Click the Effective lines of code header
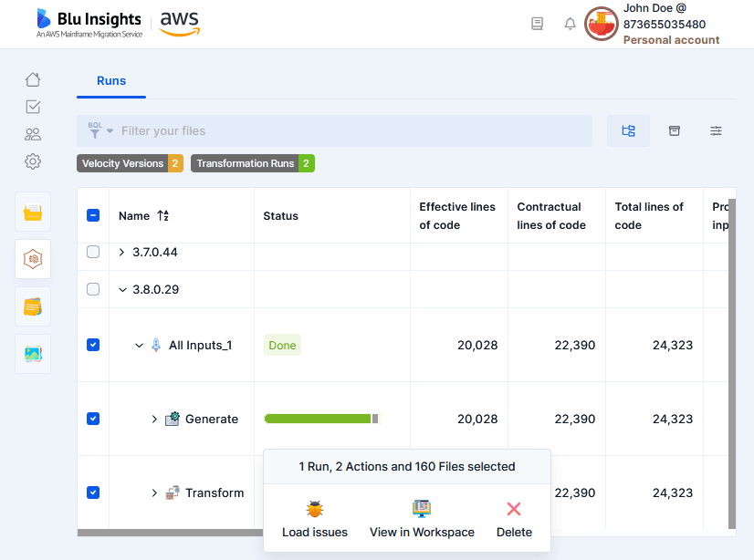The height and width of the screenshot is (560, 754). click(457, 215)
